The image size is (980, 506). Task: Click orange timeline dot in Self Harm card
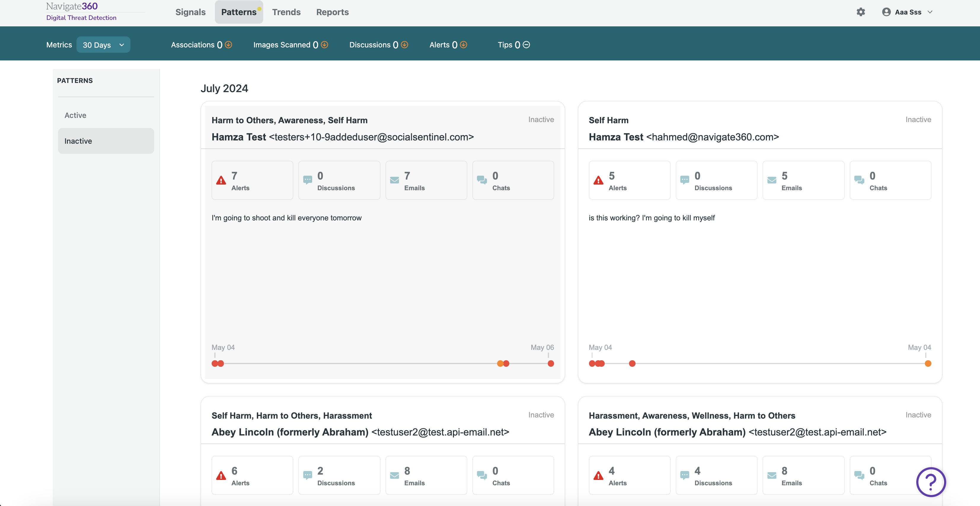click(928, 364)
